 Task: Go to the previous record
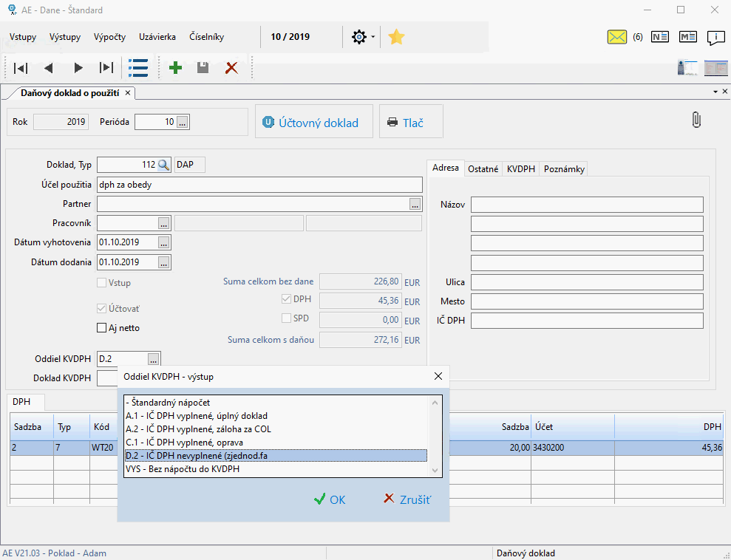tap(49, 68)
